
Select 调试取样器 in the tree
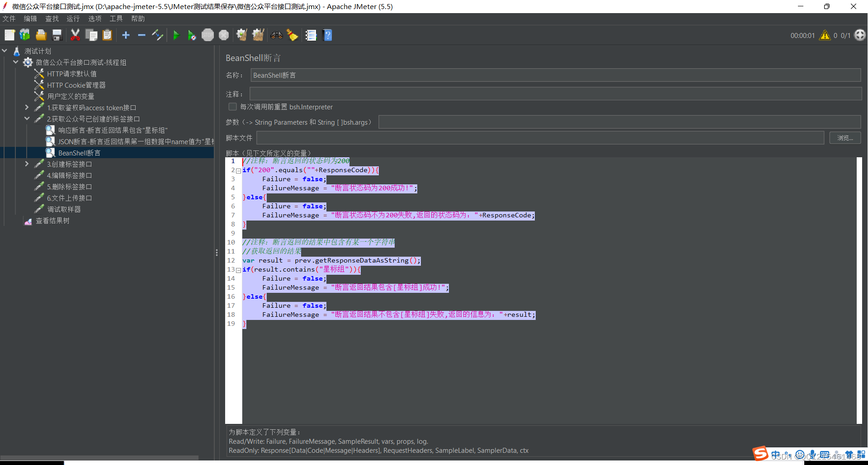(x=64, y=209)
